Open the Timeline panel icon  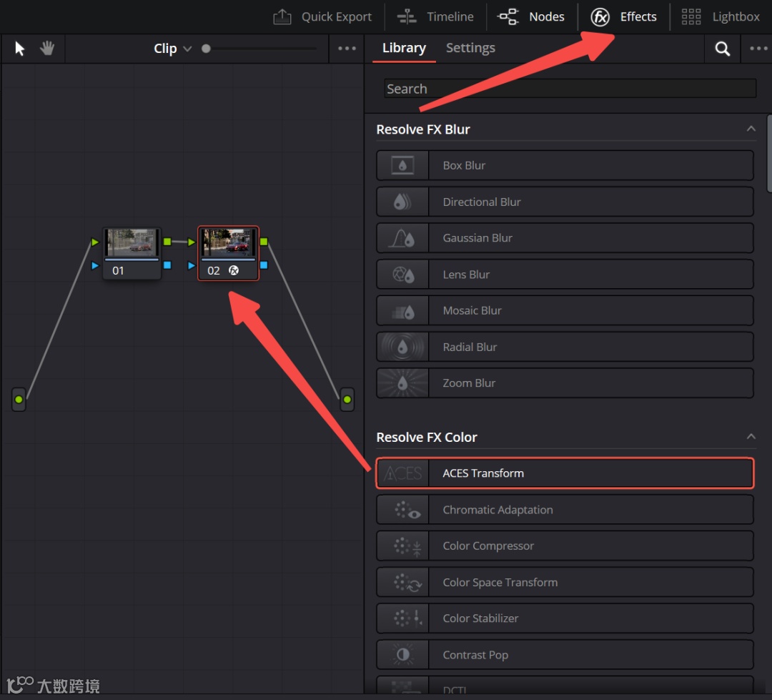(407, 16)
